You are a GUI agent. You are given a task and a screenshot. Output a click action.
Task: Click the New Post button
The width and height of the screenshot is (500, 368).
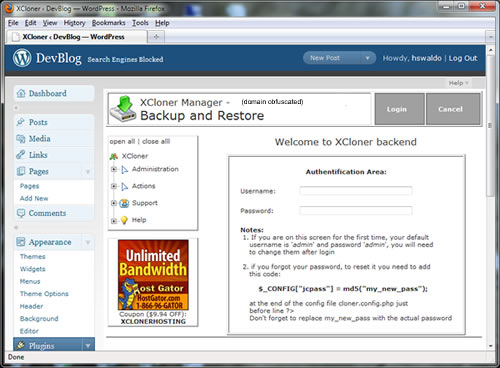tap(333, 58)
